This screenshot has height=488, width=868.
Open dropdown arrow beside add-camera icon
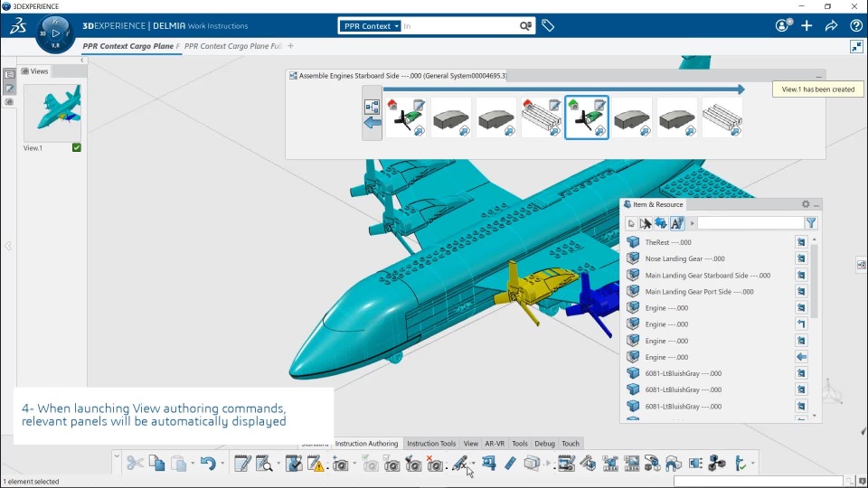pyautogui.click(x=354, y=464)
